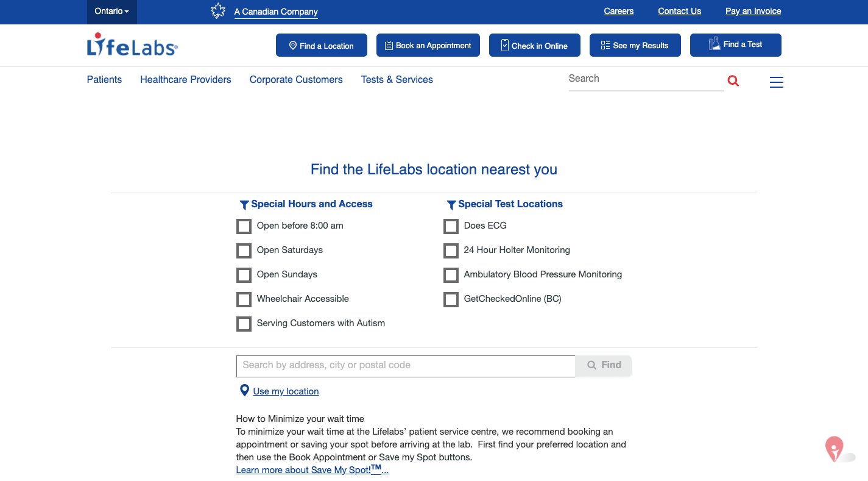
Task: Open the hamburger menu icon
Action: pos(777,82)
